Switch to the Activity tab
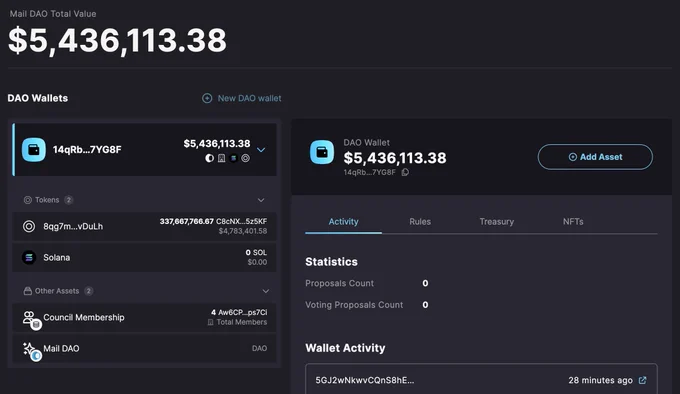 pyautogui.click(x=343, y=221)
